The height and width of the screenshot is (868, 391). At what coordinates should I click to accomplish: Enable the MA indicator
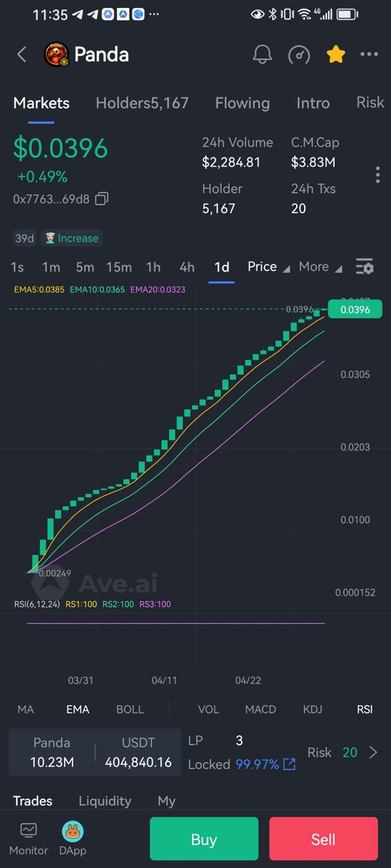(x=25, y=710)
